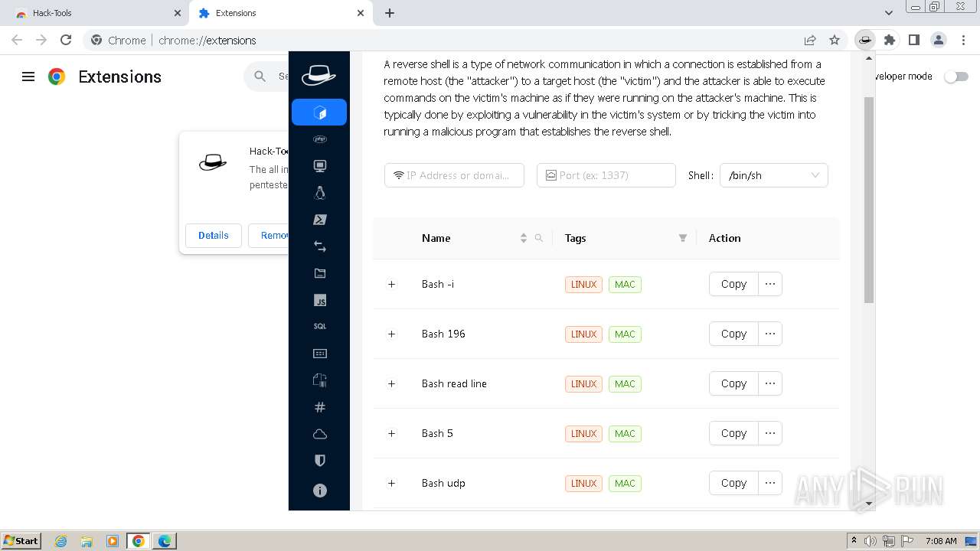The image size is (980, 551).
Task: Sort table by Name column arrows
Action: pos(524,238)
